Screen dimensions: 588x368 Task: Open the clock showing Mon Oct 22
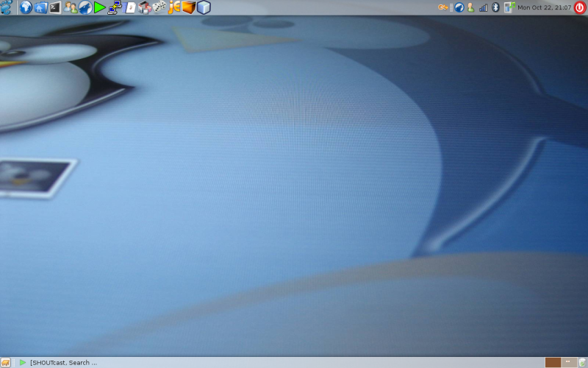(544, 7)
